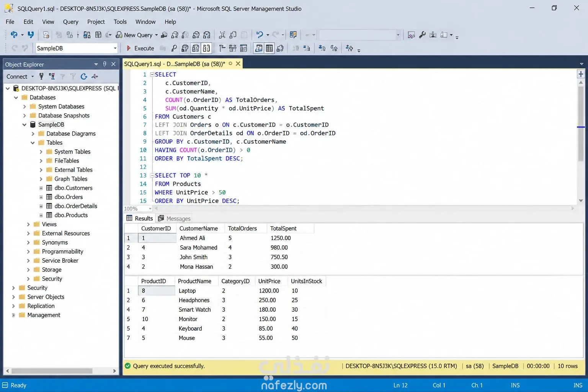Switch to the Results tab
This screenshot has height=392, width=588.
(x=140, y=218)
